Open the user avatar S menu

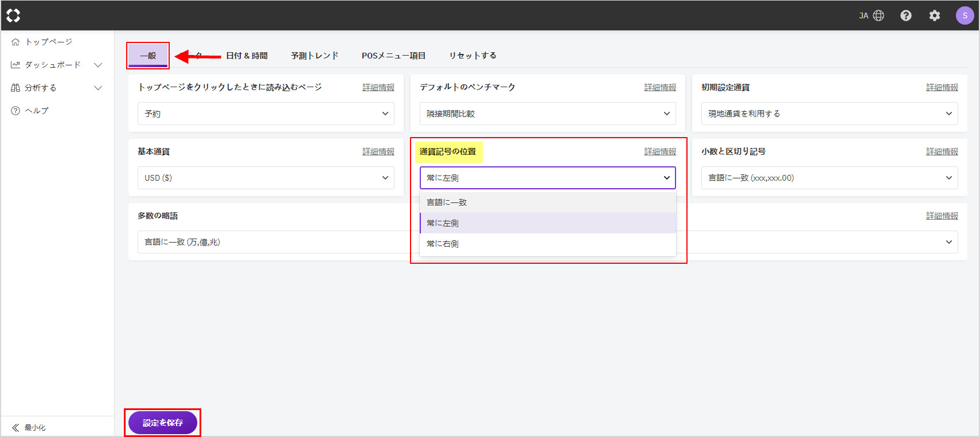pyautogui.click(x=965, y=15)
